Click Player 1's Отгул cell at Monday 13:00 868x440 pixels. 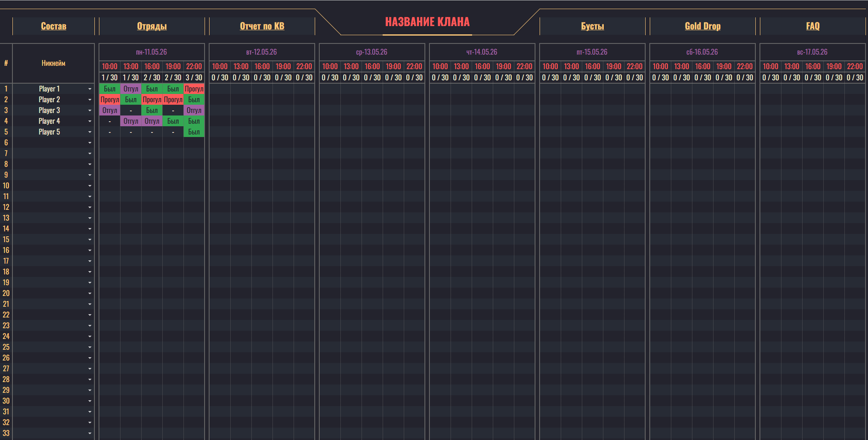tap(131, 89)
